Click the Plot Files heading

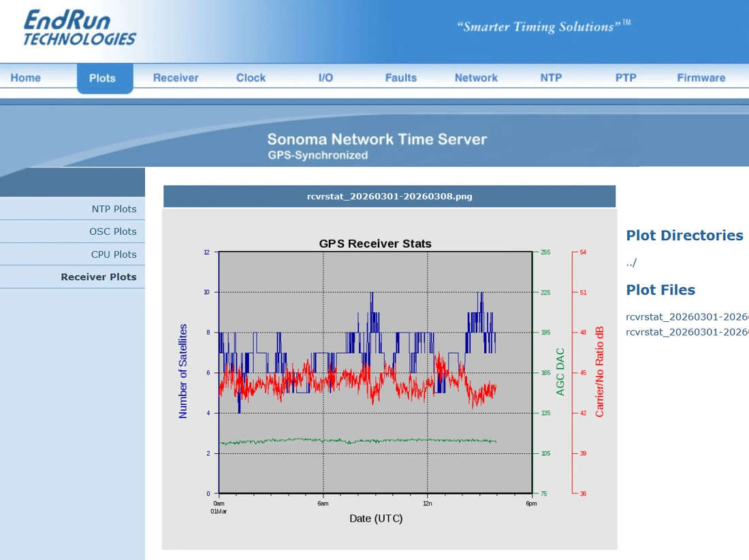pos(660,290)
